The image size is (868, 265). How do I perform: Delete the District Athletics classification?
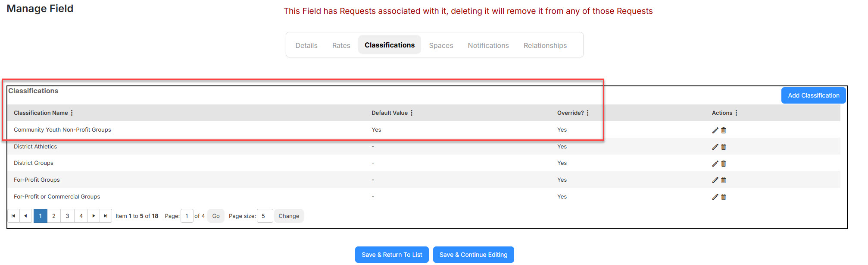tap(724, 147)
